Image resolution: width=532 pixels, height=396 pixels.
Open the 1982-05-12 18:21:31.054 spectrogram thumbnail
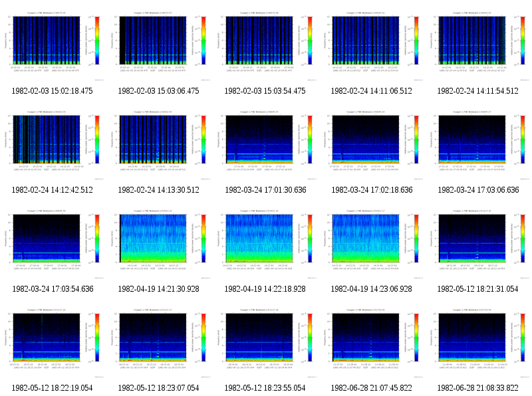coord(478,243)
